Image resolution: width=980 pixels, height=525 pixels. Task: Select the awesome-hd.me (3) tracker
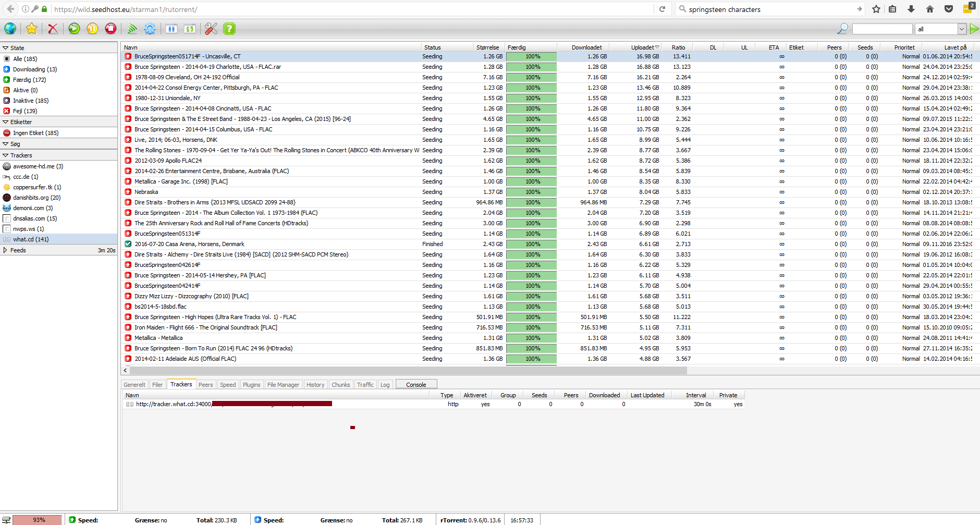[x=38, y=166]
